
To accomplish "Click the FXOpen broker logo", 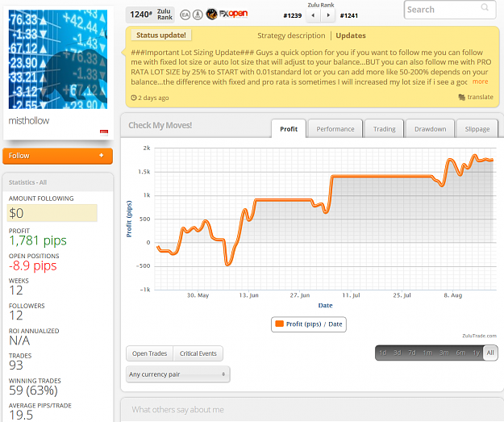I will tap(227, 14).
